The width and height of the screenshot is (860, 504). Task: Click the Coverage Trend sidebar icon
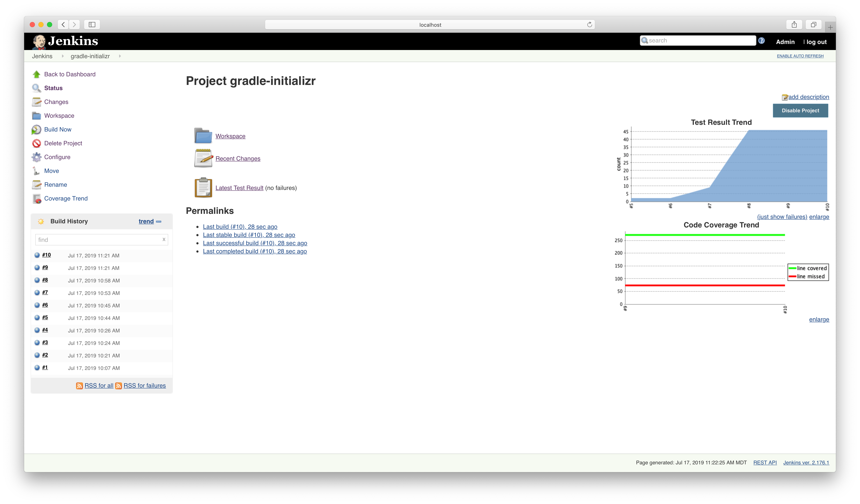pos(36,199)
